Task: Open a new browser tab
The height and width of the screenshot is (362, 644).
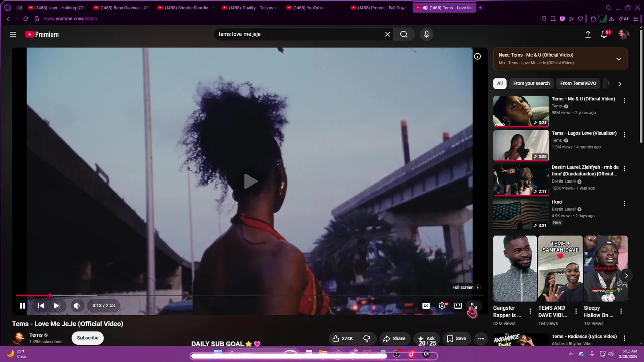Action: coord(480,8)
